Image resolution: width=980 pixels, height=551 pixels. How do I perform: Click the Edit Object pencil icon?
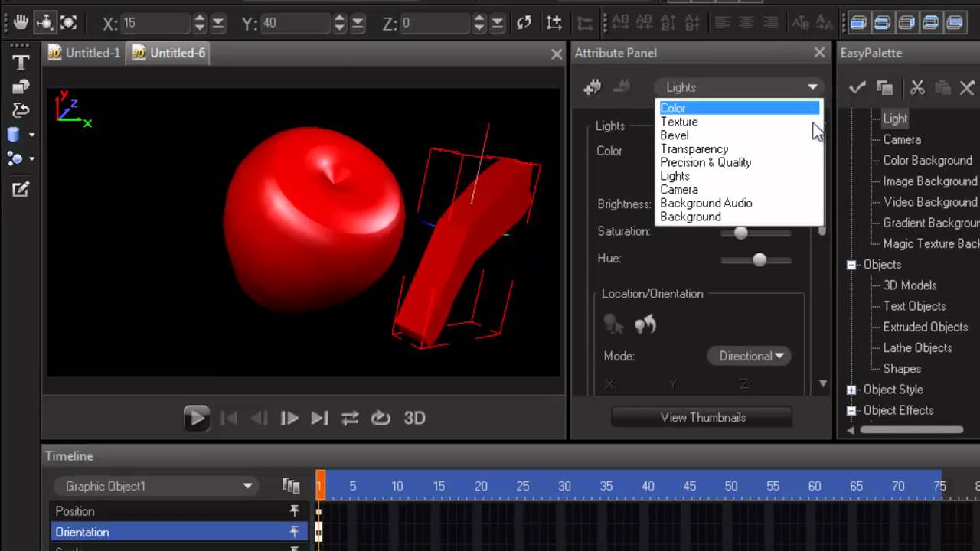21,189
